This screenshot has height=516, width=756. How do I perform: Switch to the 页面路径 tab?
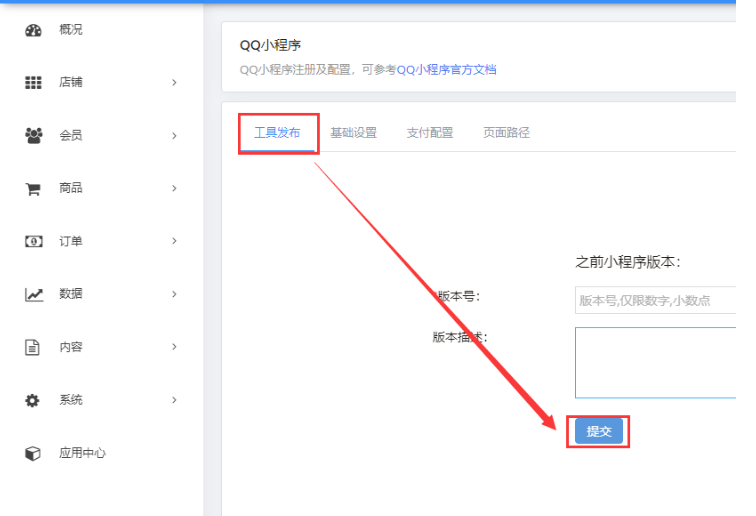click(x=506, y=133)
